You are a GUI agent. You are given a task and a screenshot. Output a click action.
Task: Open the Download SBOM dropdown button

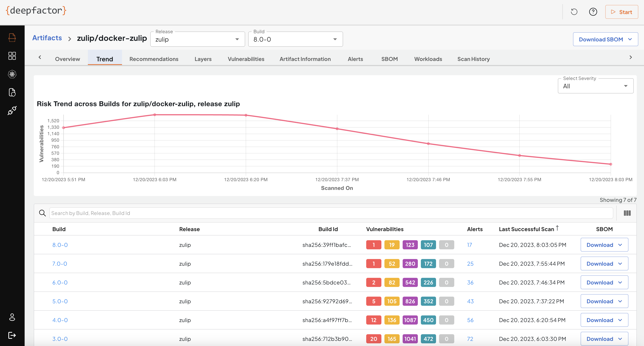click(x=605, y=39)
